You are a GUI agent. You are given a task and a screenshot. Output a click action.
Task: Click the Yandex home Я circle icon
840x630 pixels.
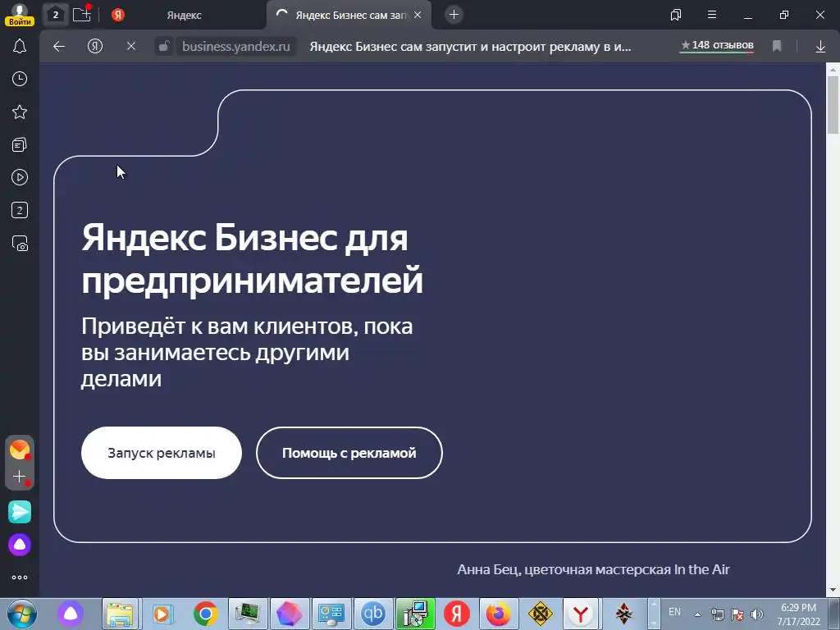pyautogui.click(x=95, y=47)
